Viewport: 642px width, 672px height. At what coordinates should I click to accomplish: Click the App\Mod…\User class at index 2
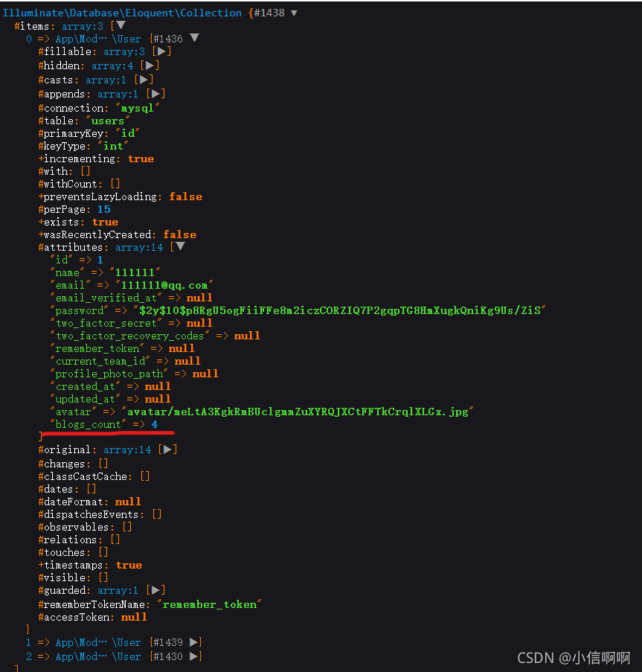[98, 656]
